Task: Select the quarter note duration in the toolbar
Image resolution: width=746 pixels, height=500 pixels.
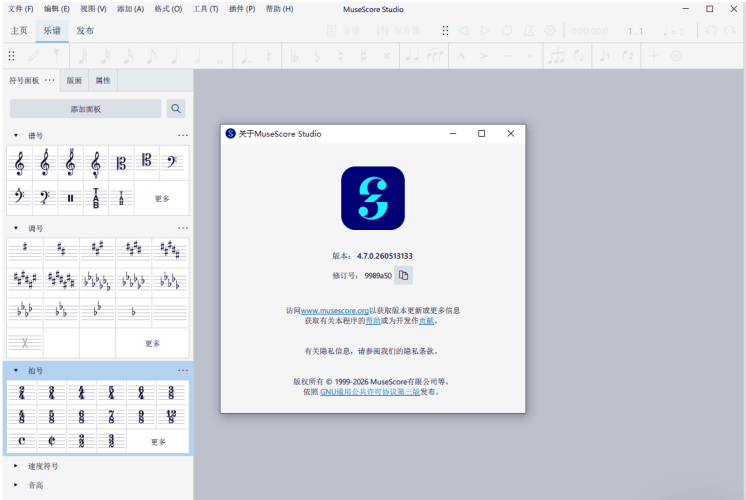Action: pyautogui.click(x=174, y=57)
